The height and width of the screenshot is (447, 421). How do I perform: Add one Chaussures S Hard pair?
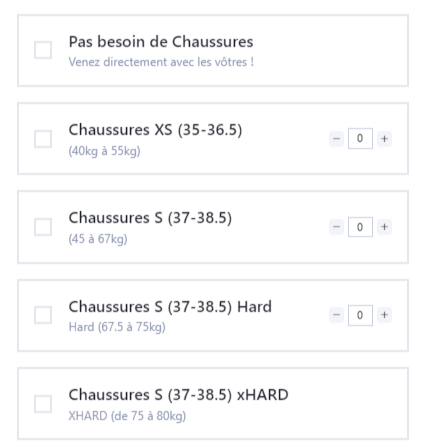384,315
